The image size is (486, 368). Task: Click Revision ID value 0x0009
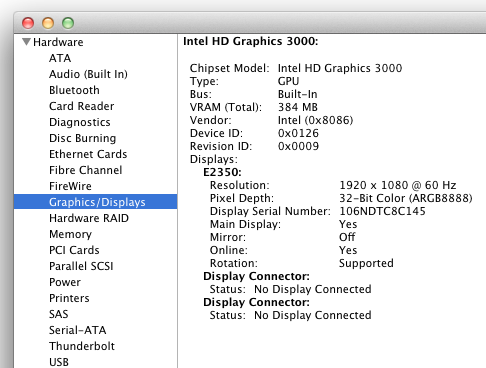click(x=298, y=146)
